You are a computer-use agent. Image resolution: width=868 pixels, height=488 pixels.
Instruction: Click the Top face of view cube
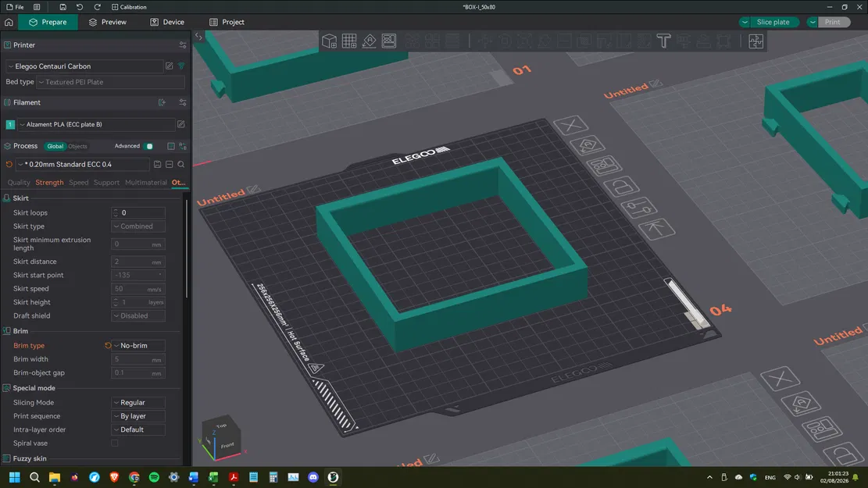click(x=221, y=426)
